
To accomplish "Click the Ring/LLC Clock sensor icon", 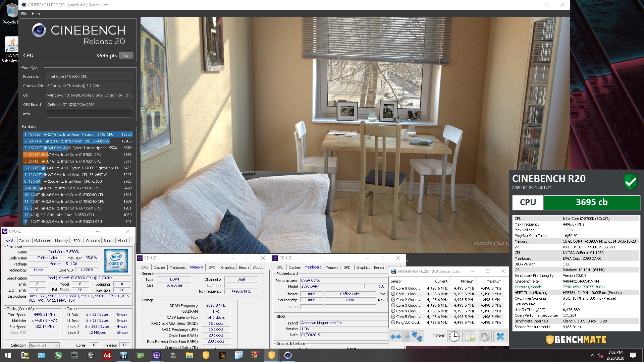I will (393, 322).
